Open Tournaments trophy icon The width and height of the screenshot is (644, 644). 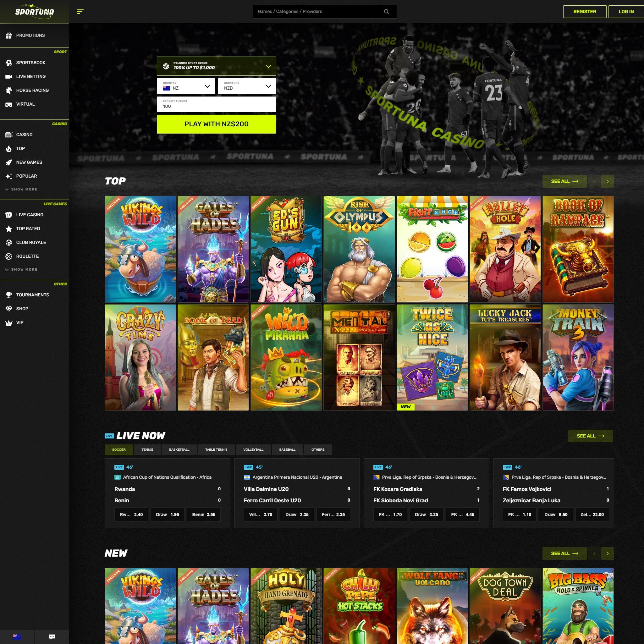(x=9, y=295)
